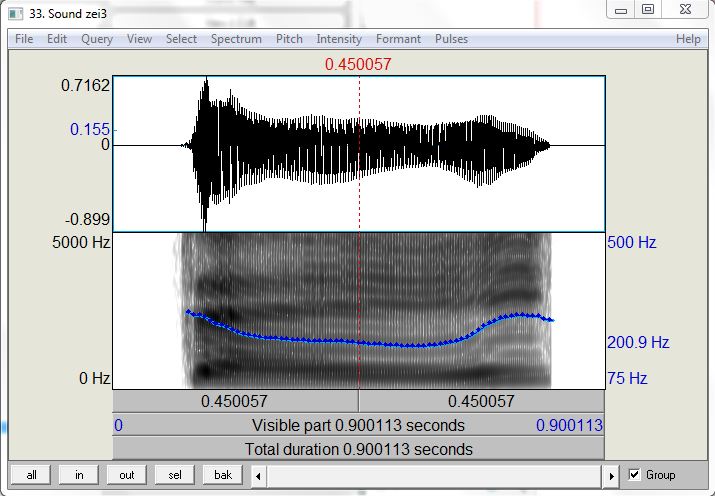Screen dimensions: 715x496
Task: Open the Help menu
Action: coord(688,39)
